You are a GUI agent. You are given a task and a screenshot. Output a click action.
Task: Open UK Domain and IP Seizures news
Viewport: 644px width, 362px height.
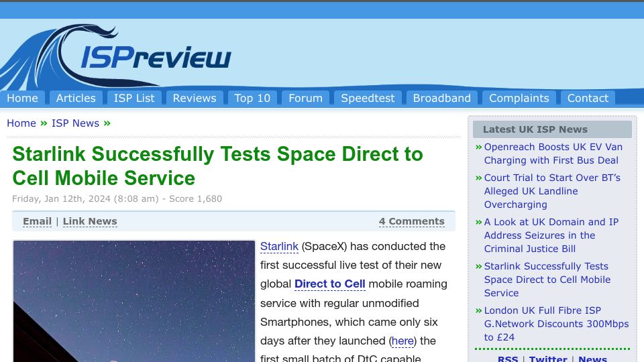[551, 235]
